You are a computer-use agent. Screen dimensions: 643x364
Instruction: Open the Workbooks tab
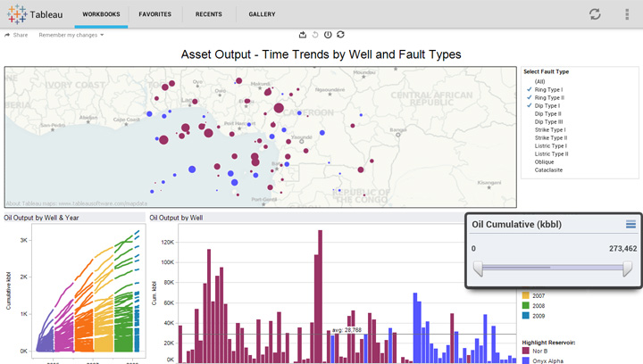click(101, 14)
